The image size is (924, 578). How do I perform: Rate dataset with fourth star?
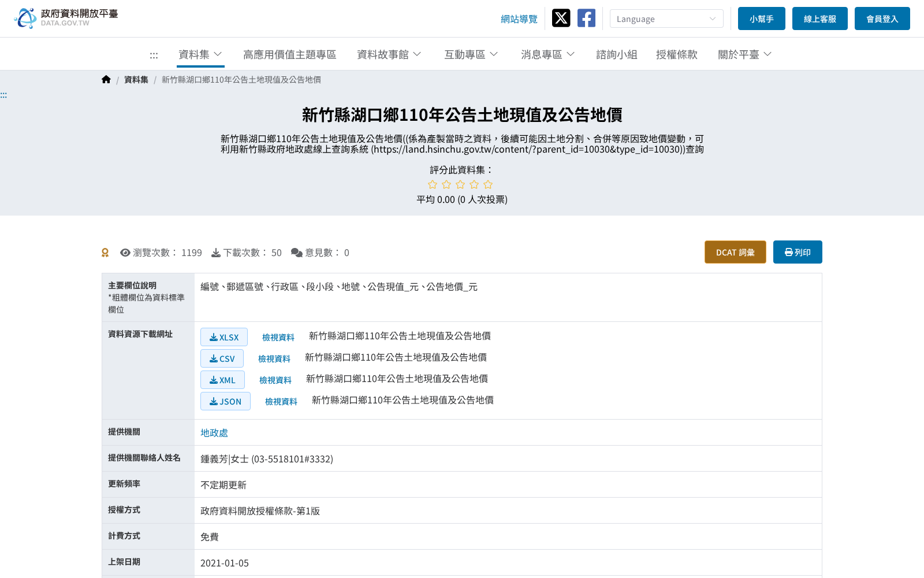(474, 184)
